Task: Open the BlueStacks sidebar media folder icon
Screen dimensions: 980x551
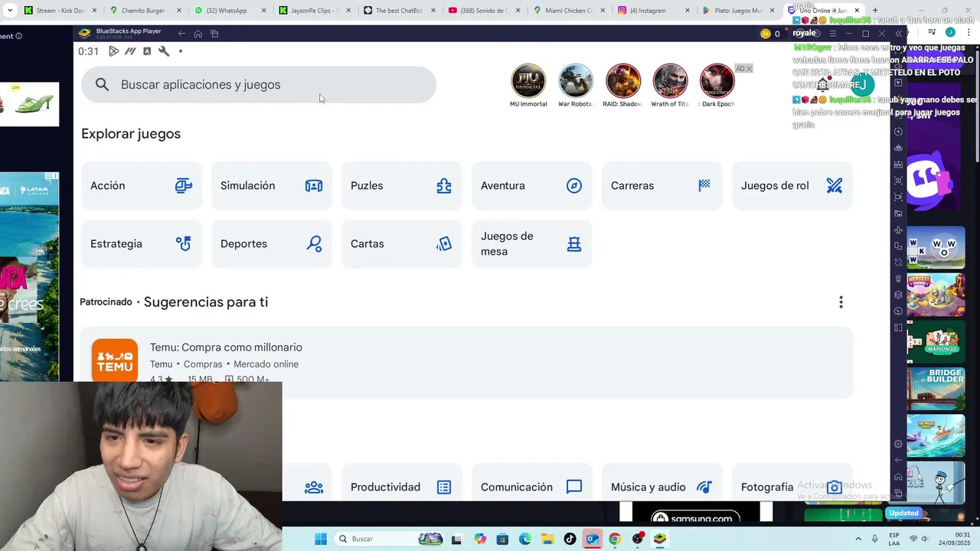Action: pyautogui.click(x=898, y=214)
